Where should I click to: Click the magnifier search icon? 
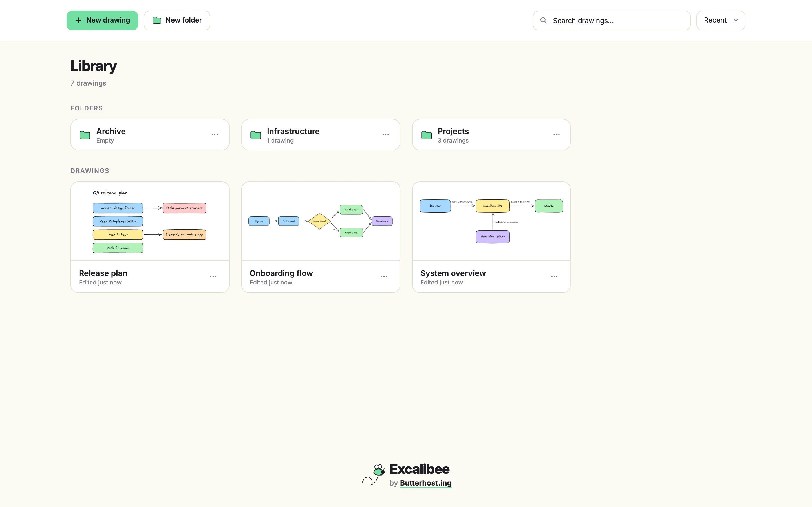click(544, 21)
